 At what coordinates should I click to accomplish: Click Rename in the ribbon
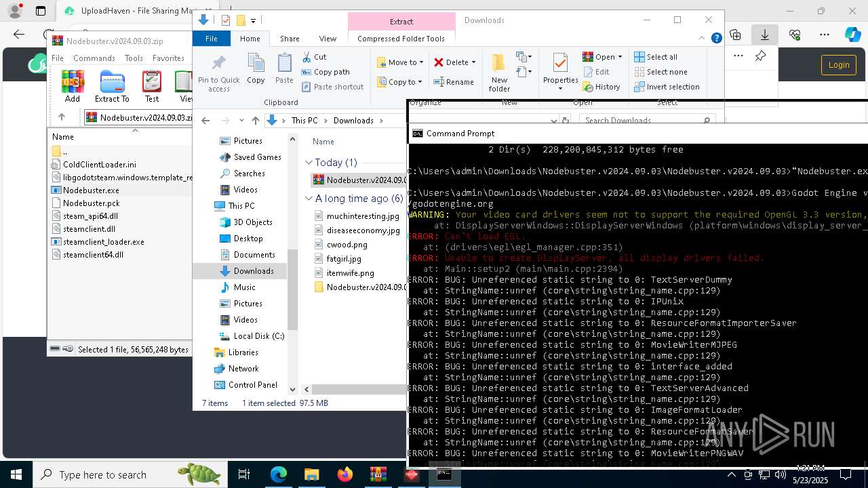[x=454, y=82]
